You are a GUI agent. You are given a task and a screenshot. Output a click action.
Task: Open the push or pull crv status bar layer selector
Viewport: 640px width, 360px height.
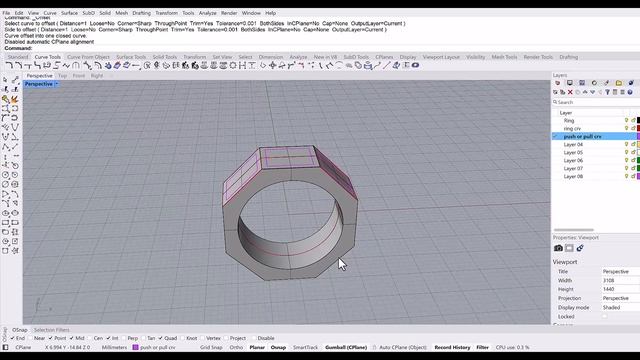pos(158,347)
